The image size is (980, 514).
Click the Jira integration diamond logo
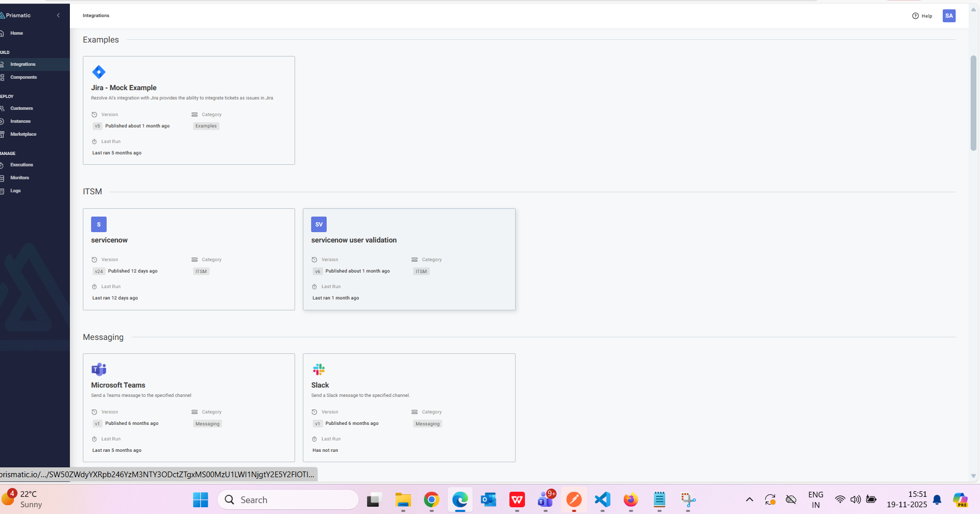click(x=98, y=72)
